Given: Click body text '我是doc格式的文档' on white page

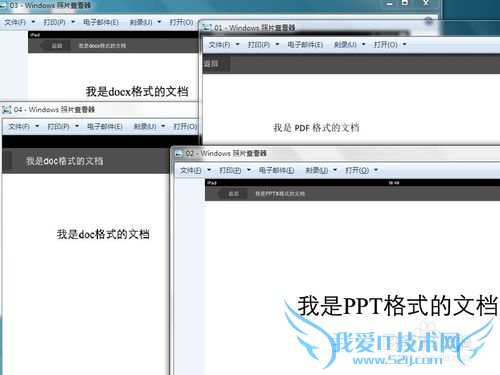Looking at the screenshot, I should 103,234.
